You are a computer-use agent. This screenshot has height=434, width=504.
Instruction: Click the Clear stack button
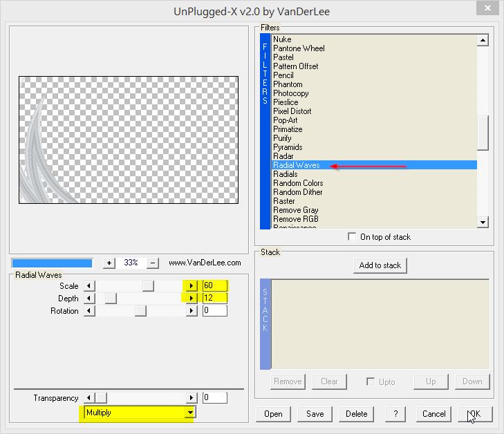point(329,381)
